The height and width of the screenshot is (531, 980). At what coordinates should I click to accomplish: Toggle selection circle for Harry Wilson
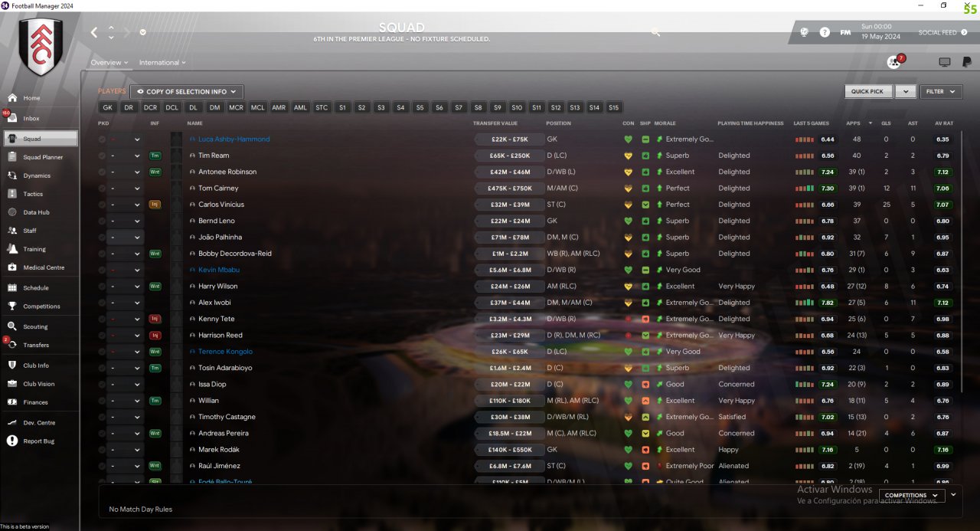[102, 287]
